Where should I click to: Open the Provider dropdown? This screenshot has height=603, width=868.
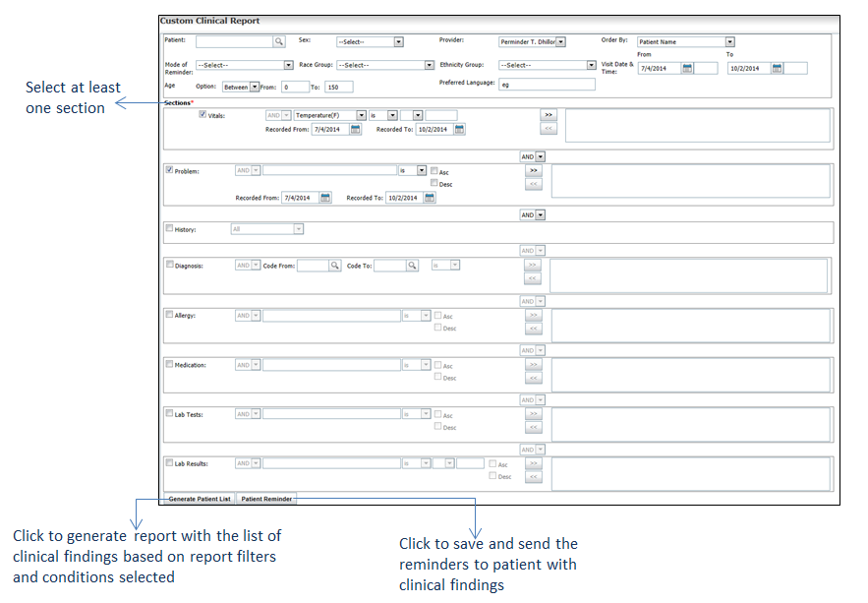click(x=532, y=41)
